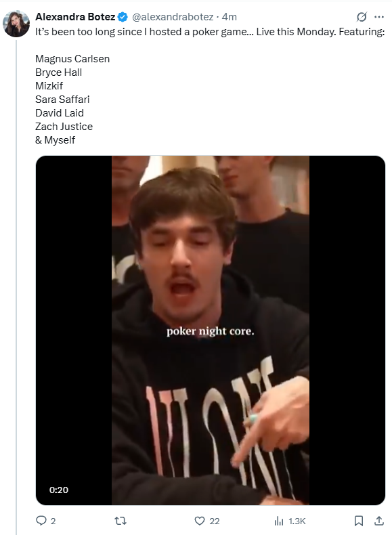Viewport: 392px width, 535px height.
Task: Click the reply comment bubble icon
Action: [x=41, y=521]
